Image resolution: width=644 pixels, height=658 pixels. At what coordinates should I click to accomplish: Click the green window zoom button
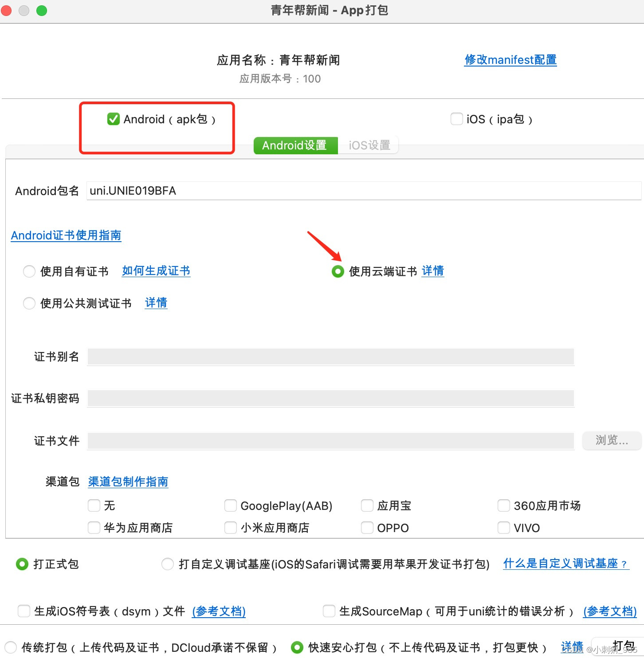42,11
